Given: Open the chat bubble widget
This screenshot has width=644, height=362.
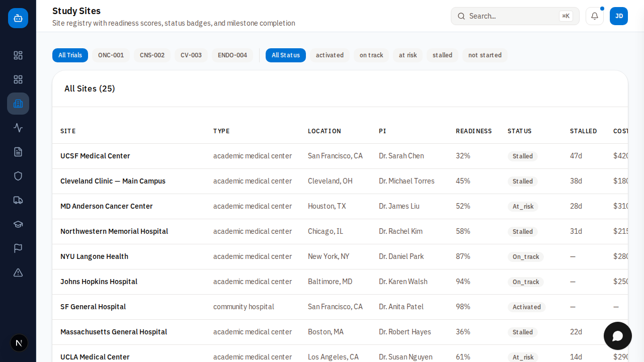Looking at the screenshot, I should 618,336.
